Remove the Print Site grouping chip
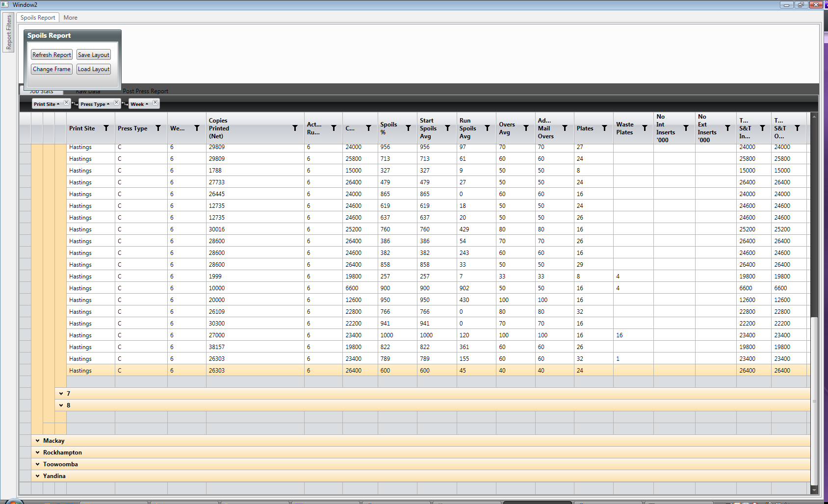 67,102
